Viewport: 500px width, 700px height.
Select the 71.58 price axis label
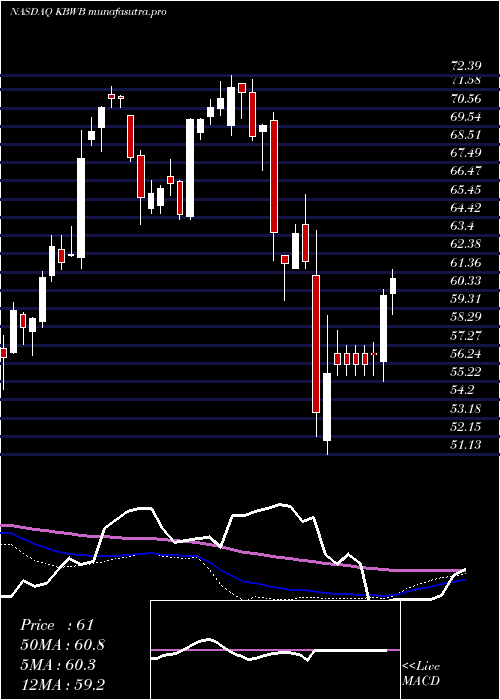point(466,80)
